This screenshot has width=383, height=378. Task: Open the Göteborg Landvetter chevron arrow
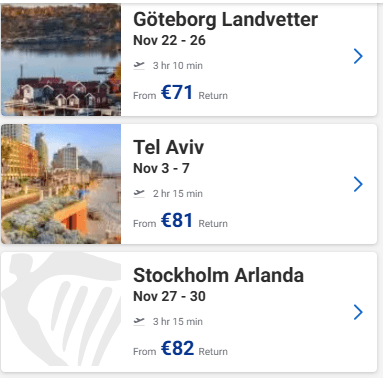click(358, 56)
